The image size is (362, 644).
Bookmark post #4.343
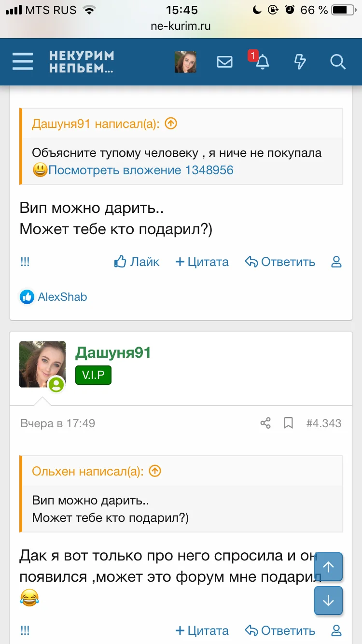point(288,423)
